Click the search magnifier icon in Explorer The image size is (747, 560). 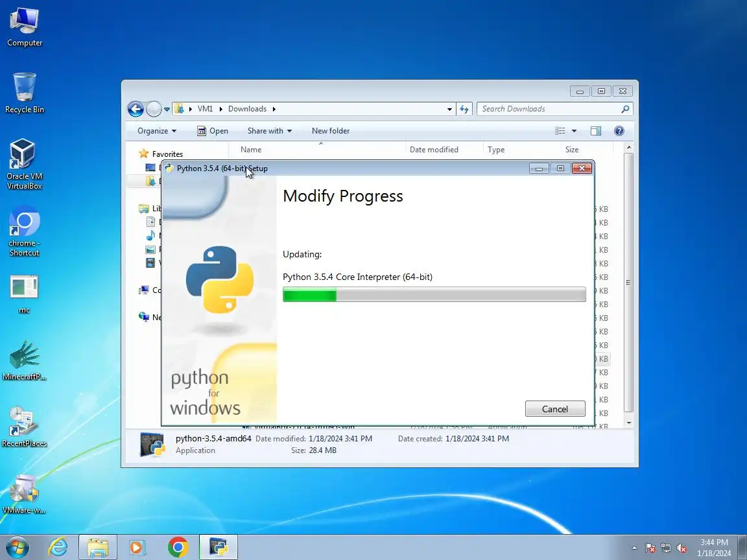(x=626, y=109)
